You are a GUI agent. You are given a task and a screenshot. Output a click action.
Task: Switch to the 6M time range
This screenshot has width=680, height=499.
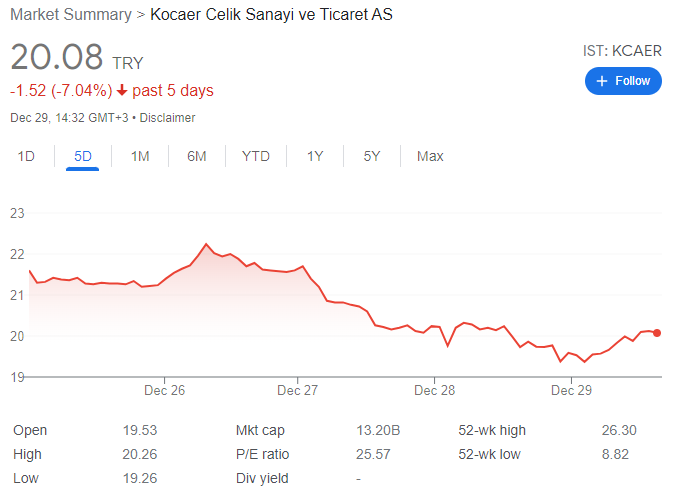click(x=196, y=156)
